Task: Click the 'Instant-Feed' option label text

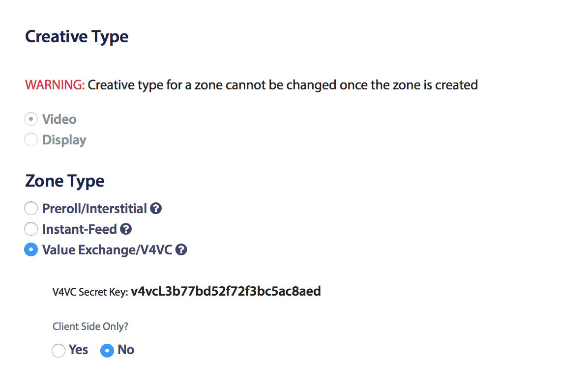Action: point(80,229)
